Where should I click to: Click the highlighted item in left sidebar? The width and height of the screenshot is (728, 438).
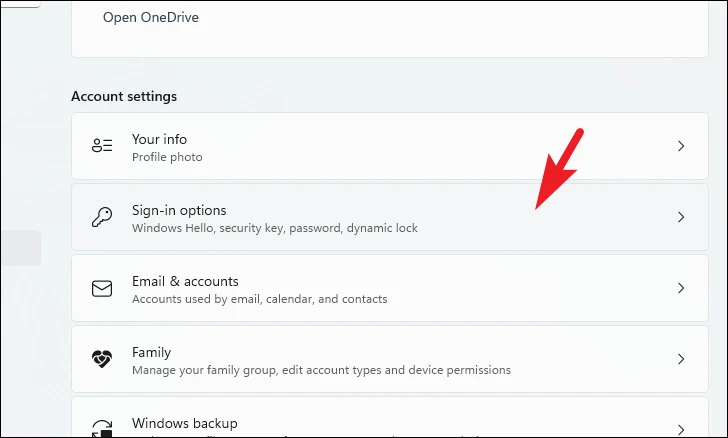click(20, 248)
